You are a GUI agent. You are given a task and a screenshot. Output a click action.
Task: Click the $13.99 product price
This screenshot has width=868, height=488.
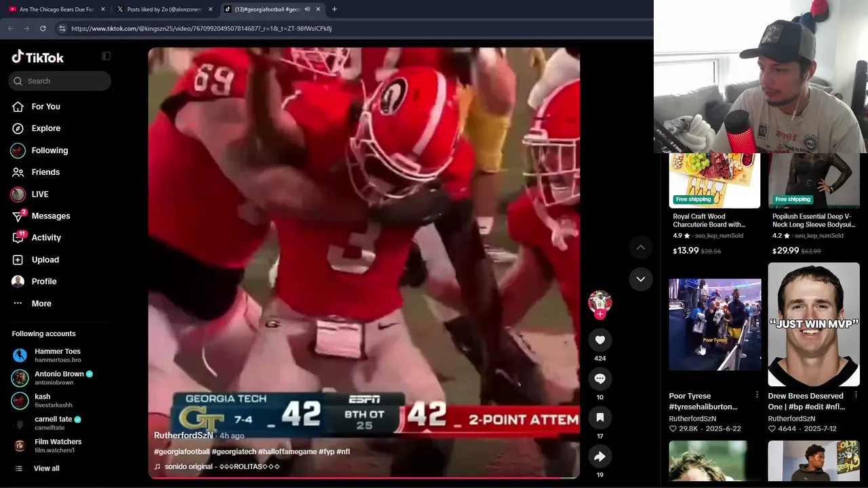point(686,251)
